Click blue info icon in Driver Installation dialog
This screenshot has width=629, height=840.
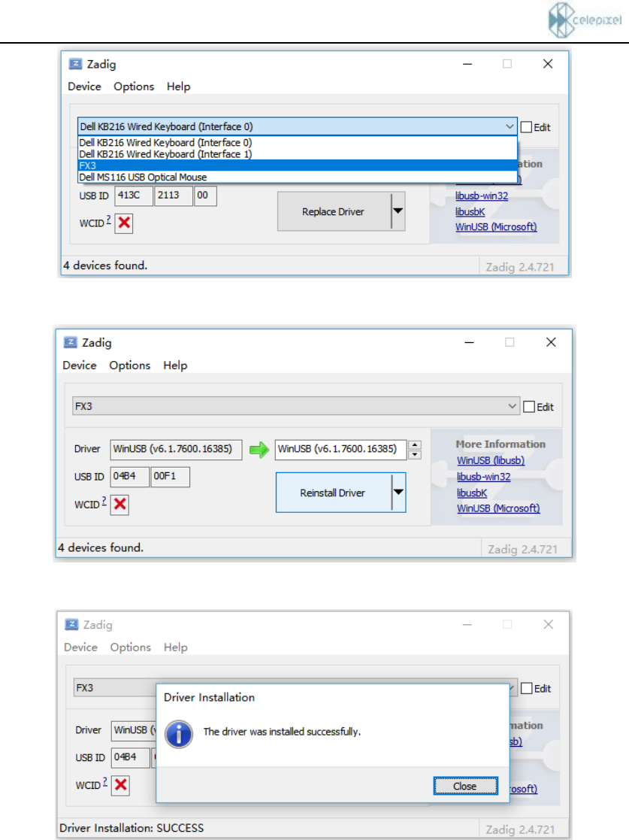[x=179, y=734]
